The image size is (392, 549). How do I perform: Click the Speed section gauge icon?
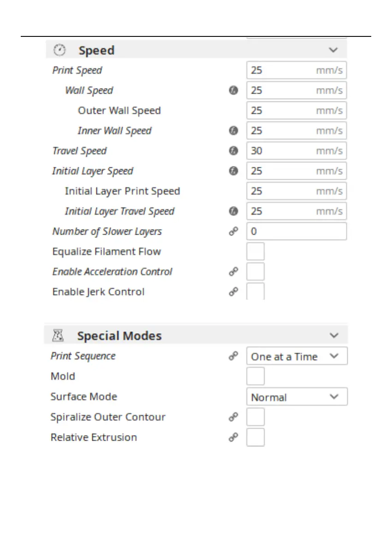pos(60,50)
